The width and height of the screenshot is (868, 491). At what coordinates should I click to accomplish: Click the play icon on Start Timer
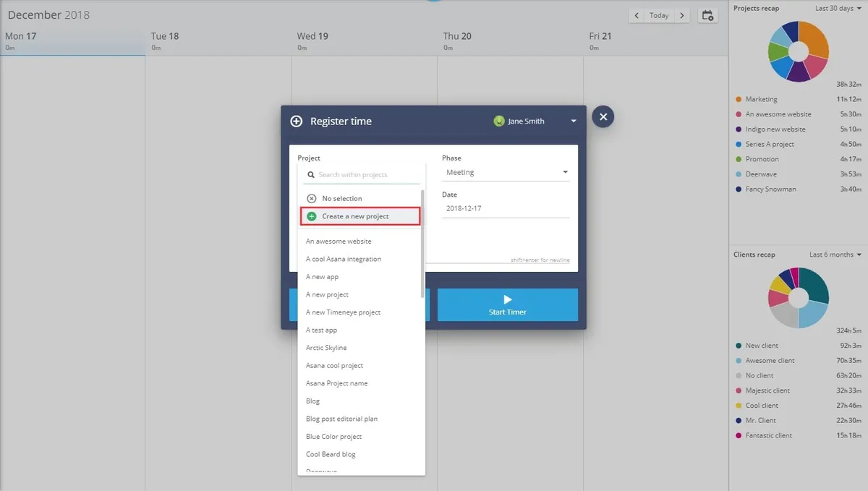point(508,299)
